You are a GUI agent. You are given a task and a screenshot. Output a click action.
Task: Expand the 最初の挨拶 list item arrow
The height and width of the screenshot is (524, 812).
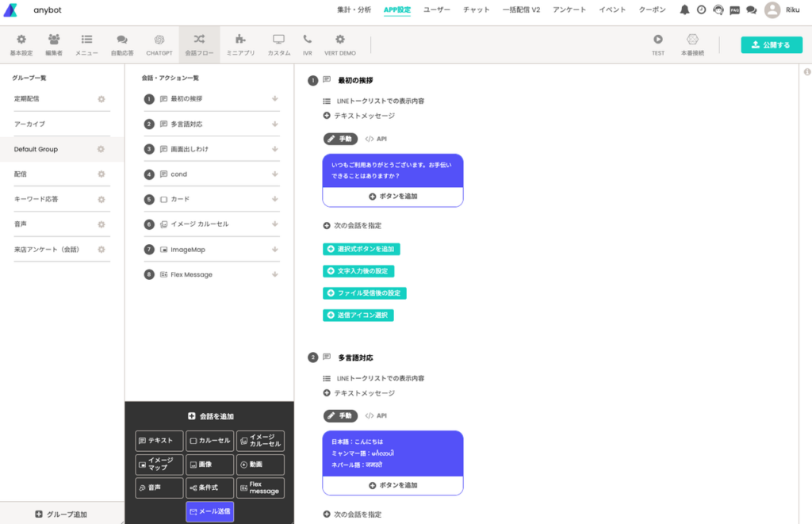tap(274, 99)
